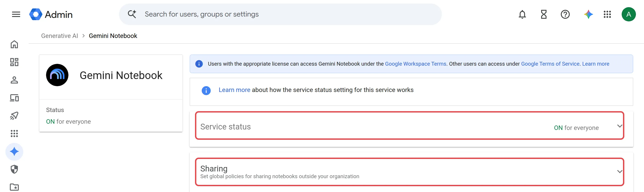644x192 pixels.
Task: Open Users person icon in sidebar
Action: click(x=14, y=80)
